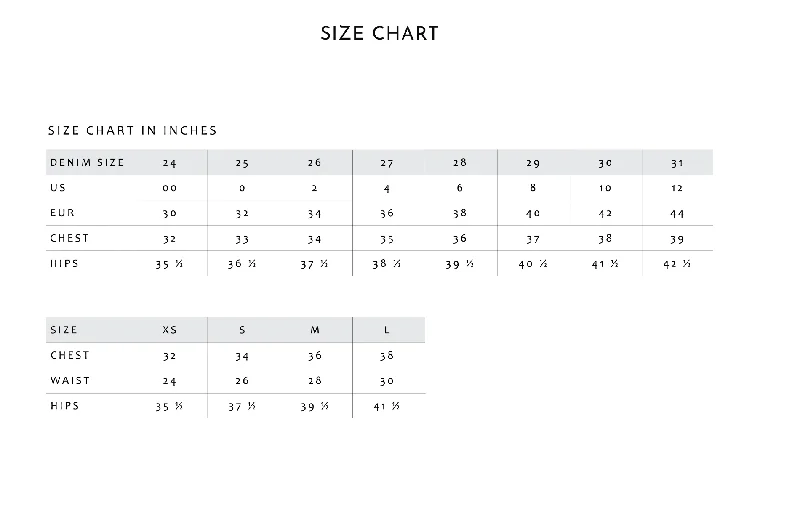800x516 pixels.
Task: Click hips value 38 ½ cell
Action: [387, 264]
